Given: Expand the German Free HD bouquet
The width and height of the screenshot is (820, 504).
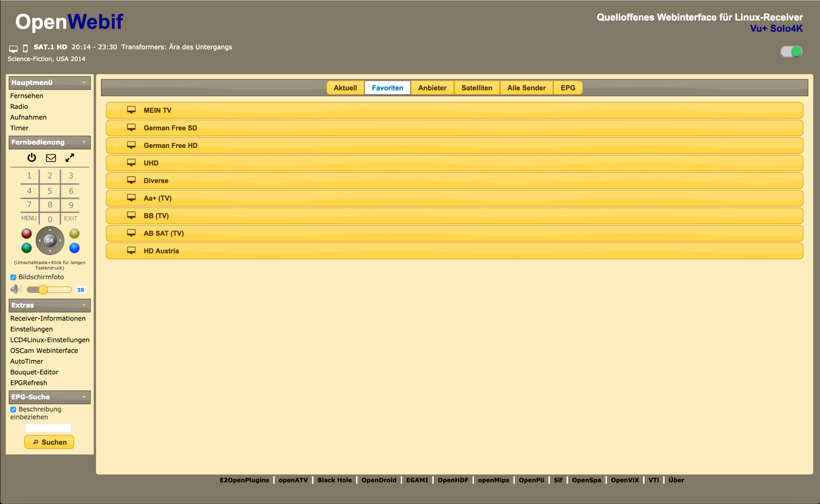Looking at the screenshot, I should tap(170, 145).
